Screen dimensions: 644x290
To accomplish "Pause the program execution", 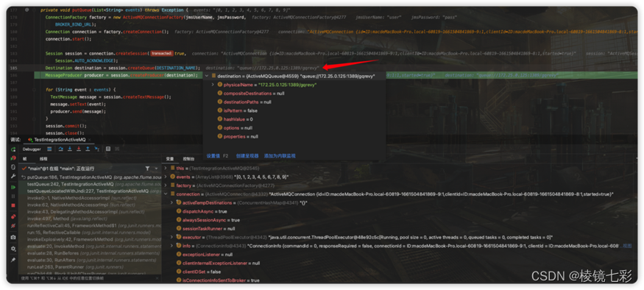I will point(13,197).
